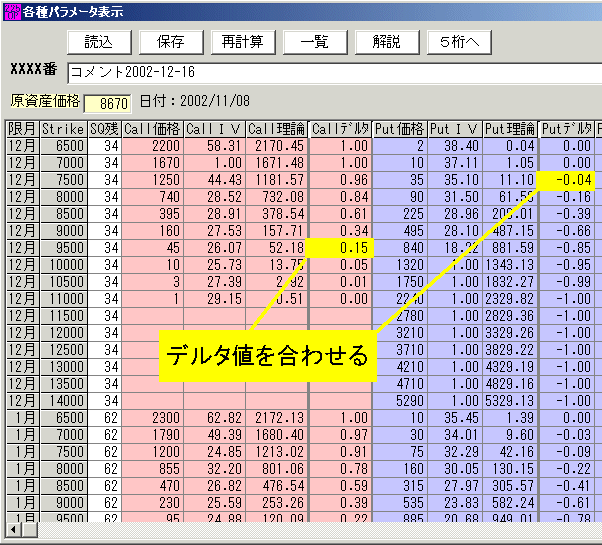Click Put price 35 in December 7500 row

(x=400, y=180)
